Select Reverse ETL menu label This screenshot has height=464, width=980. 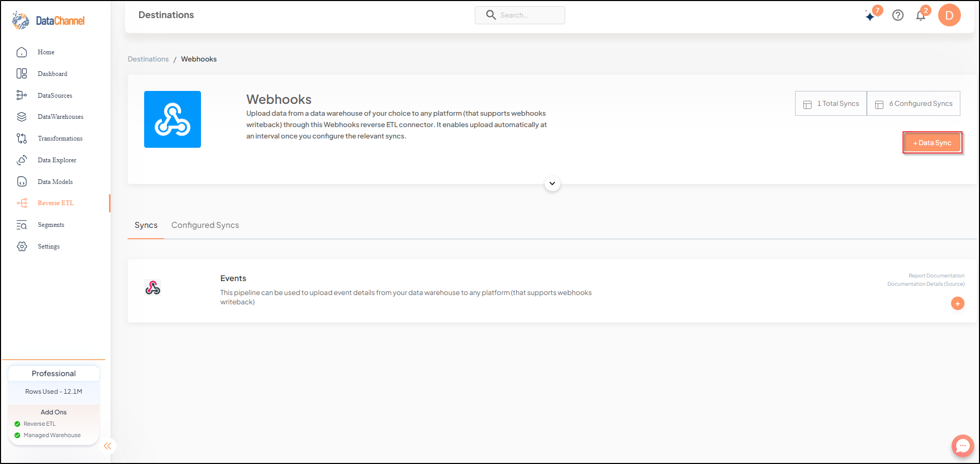56,203
